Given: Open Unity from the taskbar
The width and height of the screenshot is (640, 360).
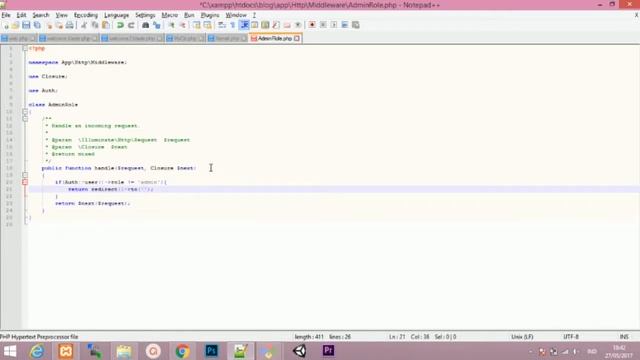Looking at the screenshot, I should point(300,351).
